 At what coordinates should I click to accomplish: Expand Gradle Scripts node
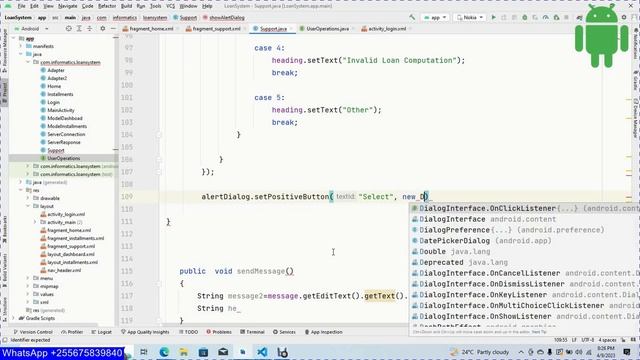13,318
